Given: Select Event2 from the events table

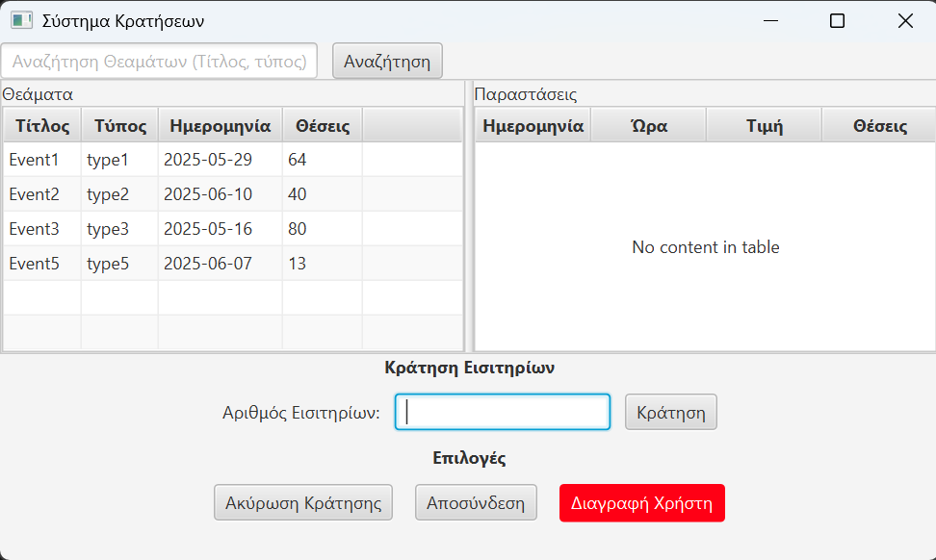Looking at the screenshot, I should point(144,193).
